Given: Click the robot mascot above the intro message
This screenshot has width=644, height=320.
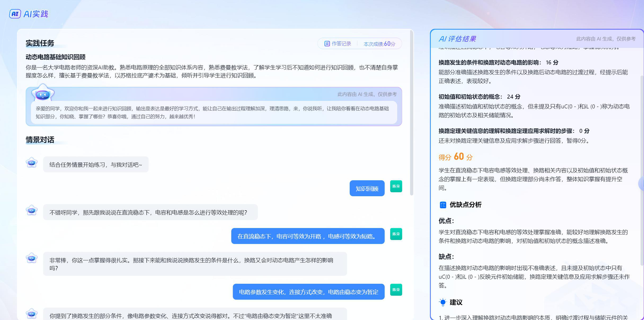Looking at the screenshot, I should pyautogui.click(x=43, y=94).
